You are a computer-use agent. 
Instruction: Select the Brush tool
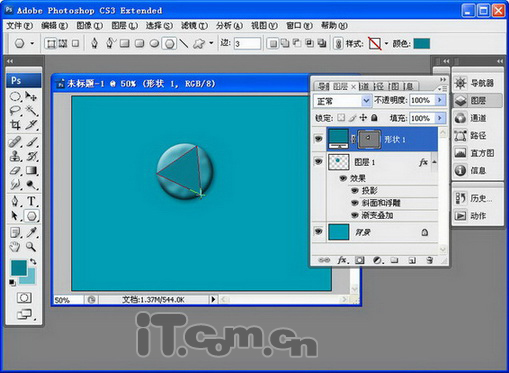tap(31, 142)
